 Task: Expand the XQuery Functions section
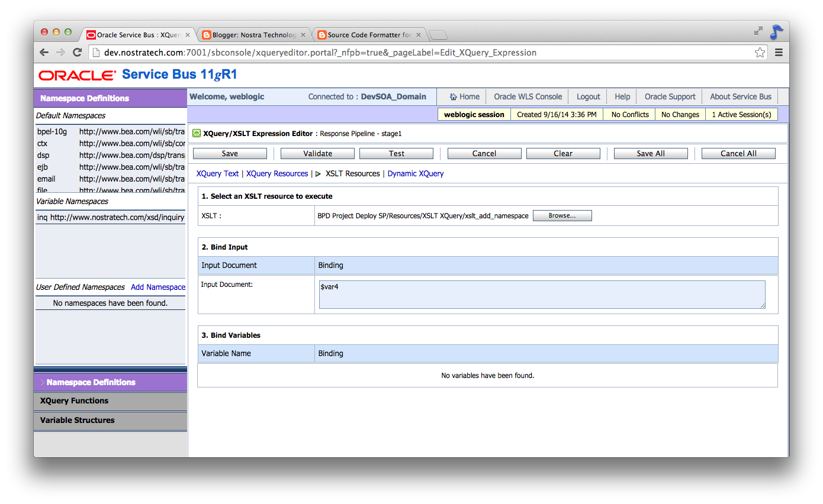(x=111, y=401)
